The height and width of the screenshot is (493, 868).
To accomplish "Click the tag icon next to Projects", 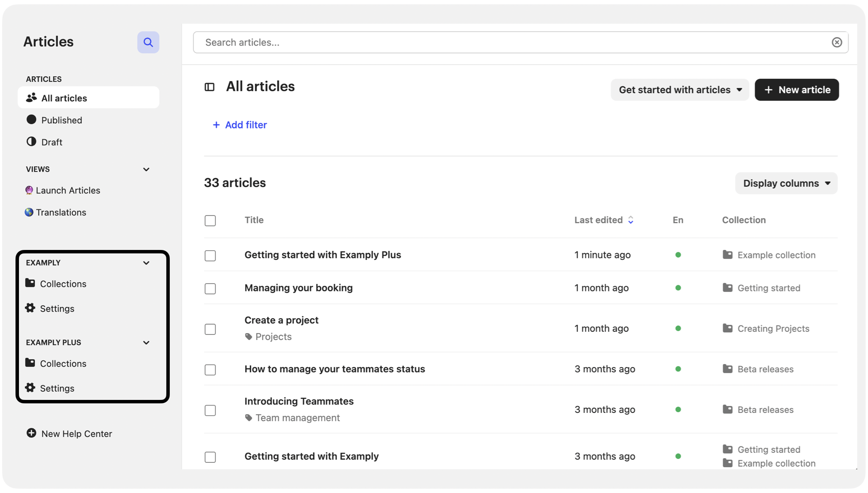I will 249,337.
